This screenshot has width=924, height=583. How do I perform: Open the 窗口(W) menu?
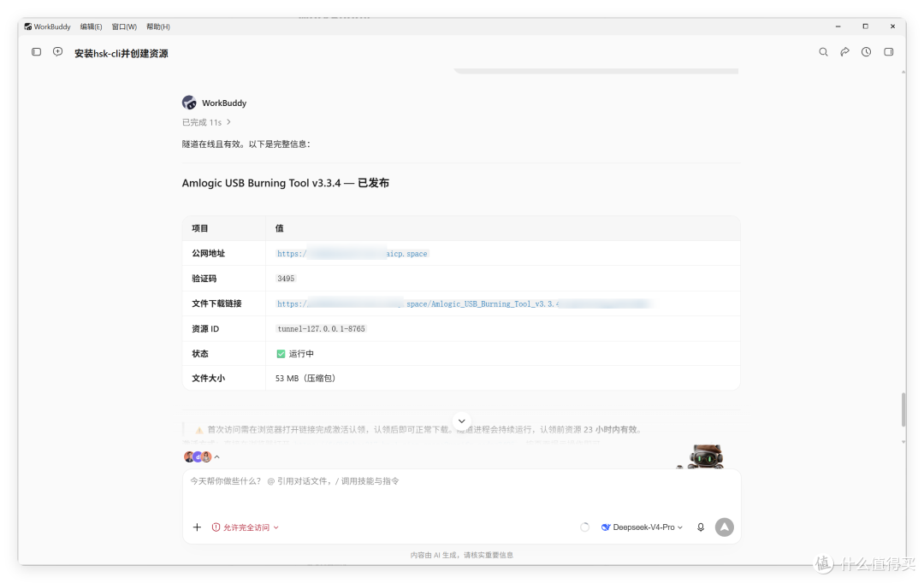click(124, 26)
